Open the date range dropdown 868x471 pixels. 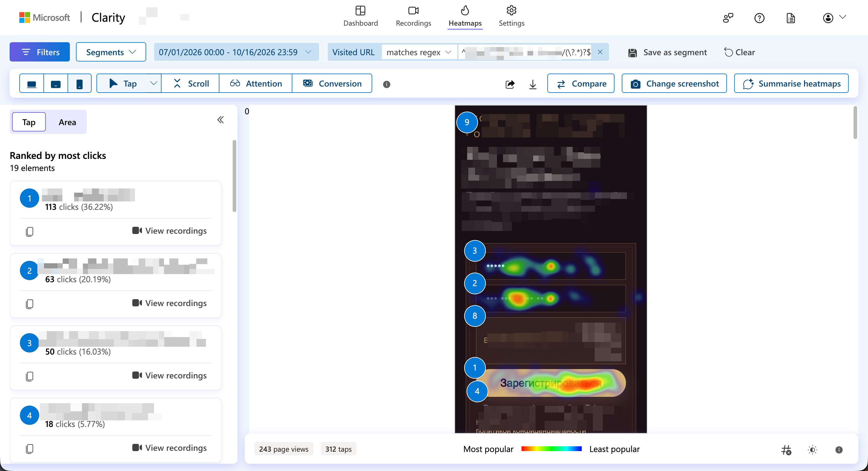point(236,52)
